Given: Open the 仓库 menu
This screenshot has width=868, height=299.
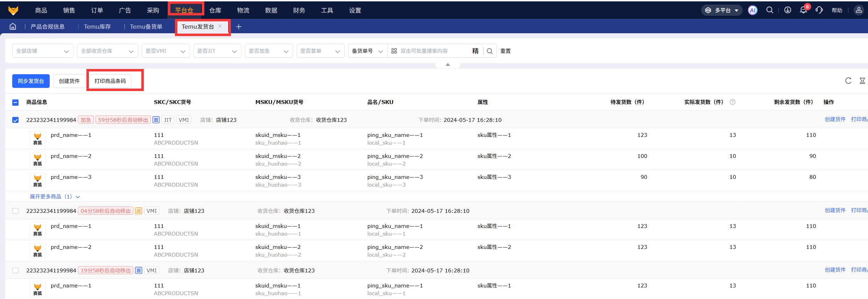Looking at the screenshot, I should [x=215, y=11].
